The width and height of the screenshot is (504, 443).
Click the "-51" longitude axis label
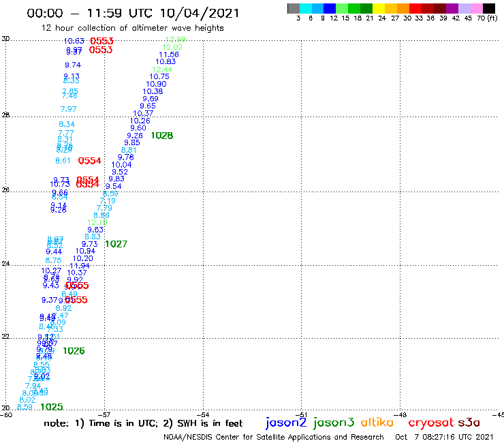pyautogui.click(x=302, y=414)
